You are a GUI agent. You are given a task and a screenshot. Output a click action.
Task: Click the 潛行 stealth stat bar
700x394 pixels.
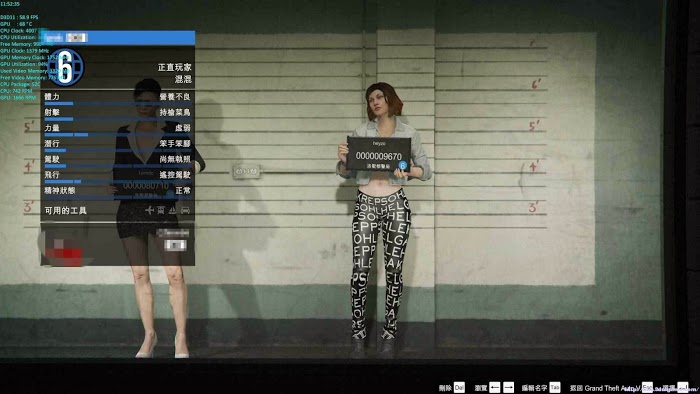coord(118,150)
